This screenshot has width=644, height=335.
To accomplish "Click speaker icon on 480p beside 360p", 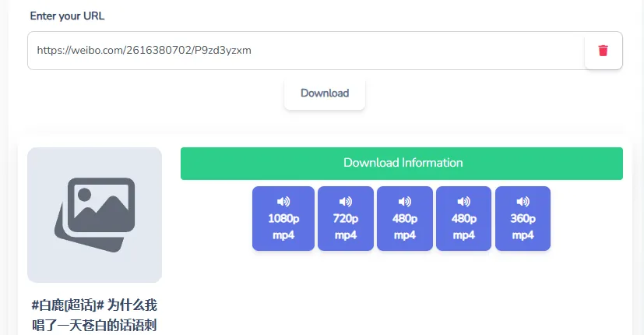I will tap(463, 202).
